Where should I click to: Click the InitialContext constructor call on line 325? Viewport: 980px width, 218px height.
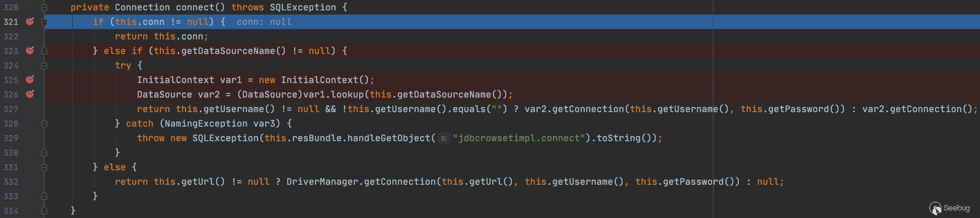click(319, 80)
